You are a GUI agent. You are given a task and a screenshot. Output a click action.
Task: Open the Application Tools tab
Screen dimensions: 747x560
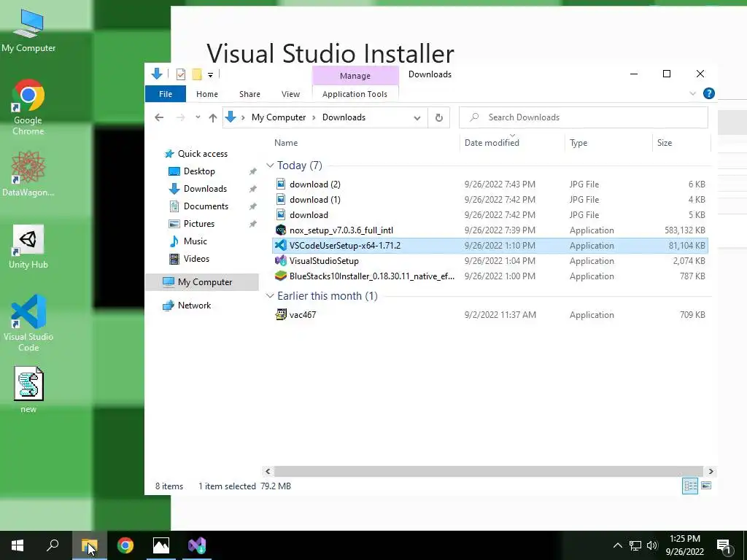(355, 94)
